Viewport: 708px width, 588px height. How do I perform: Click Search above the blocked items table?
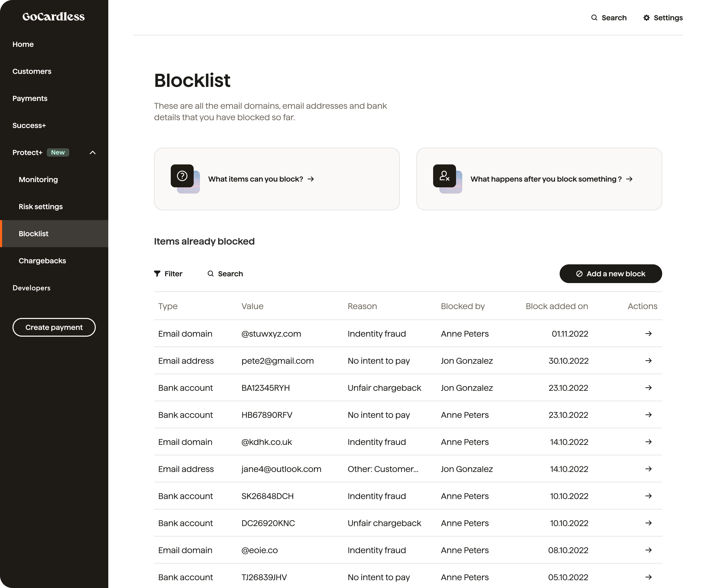(230, 274)
